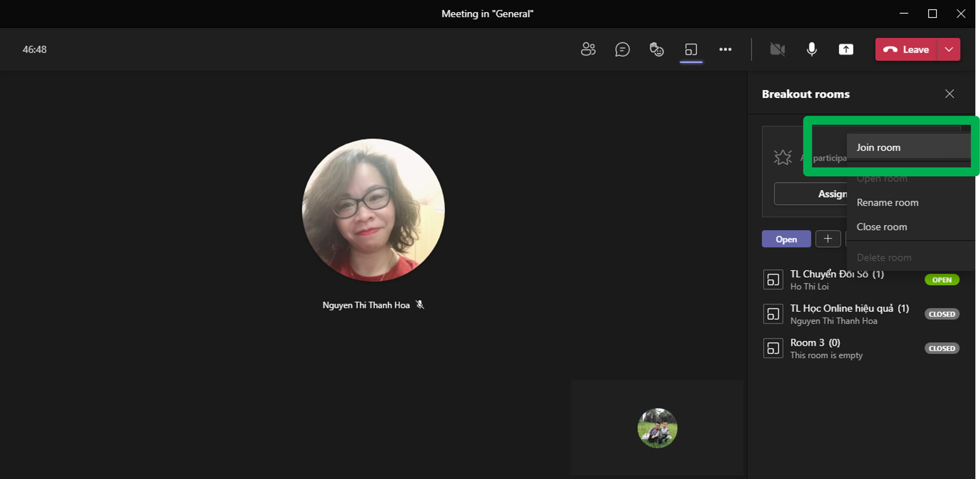980x479 pixels.
Task: Mute the microphone
Action: pyautogui.click(x=812, y=50)
